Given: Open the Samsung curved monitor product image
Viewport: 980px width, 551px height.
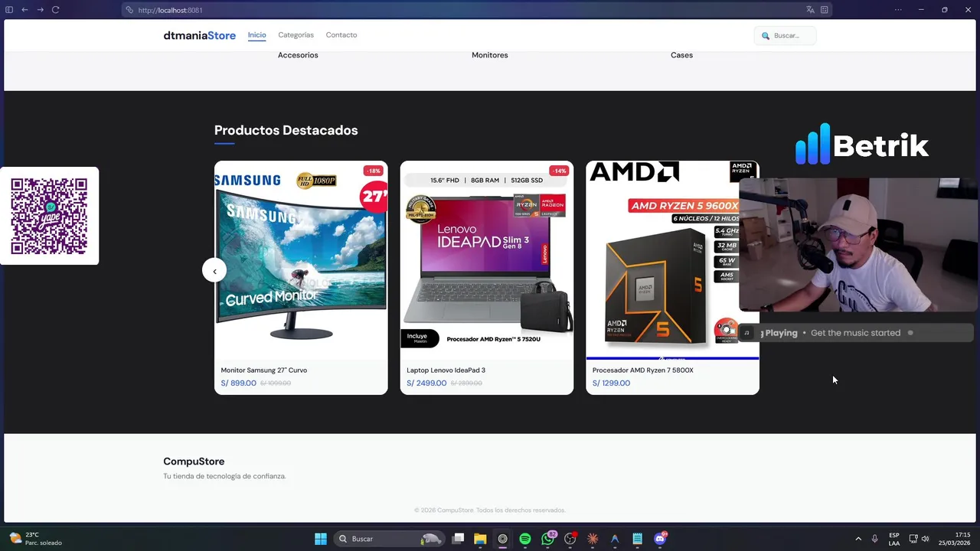Looking at the screenshot, I should click(x=301, y=260).
